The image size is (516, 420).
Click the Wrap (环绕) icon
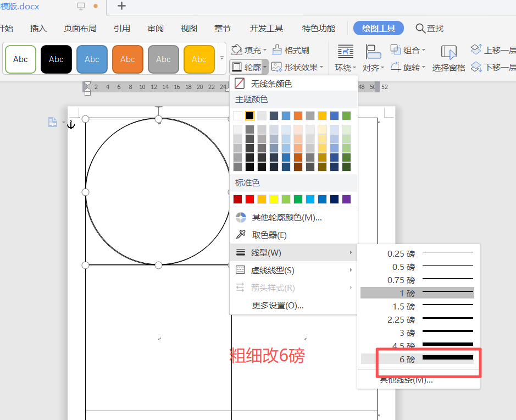(x=346, y=52)
